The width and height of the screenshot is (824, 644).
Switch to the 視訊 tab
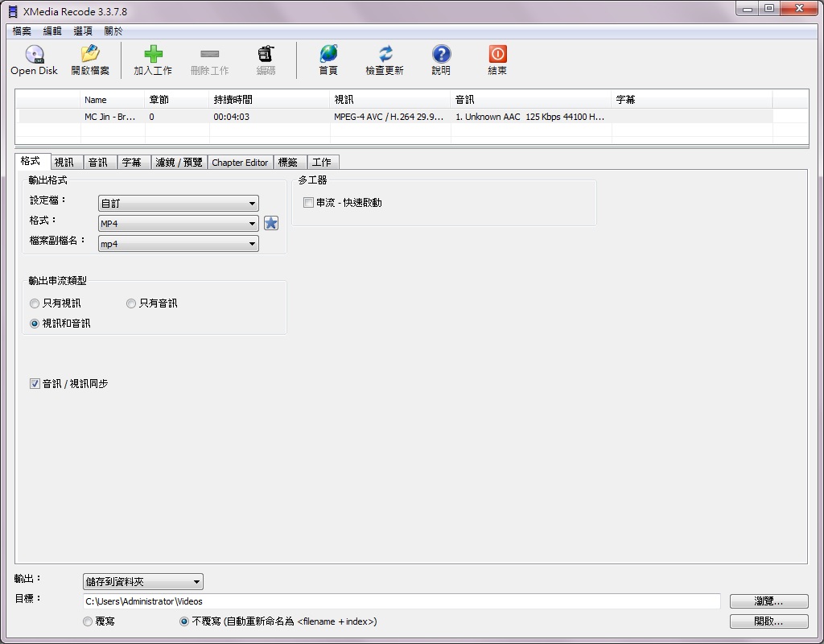66,161
